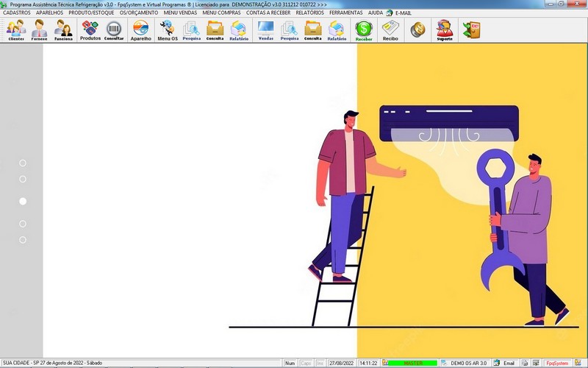This screenshot has height=368, width=588.
Task: Open the CONTAS A RECEBER menu
Action: point(268,13)
